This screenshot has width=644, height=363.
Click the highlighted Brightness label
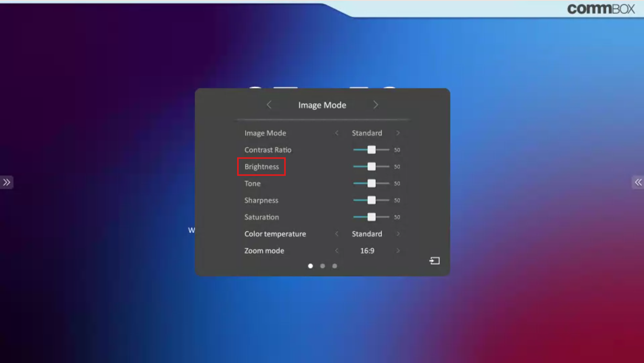pyautogui.click(x=262, y=166)
